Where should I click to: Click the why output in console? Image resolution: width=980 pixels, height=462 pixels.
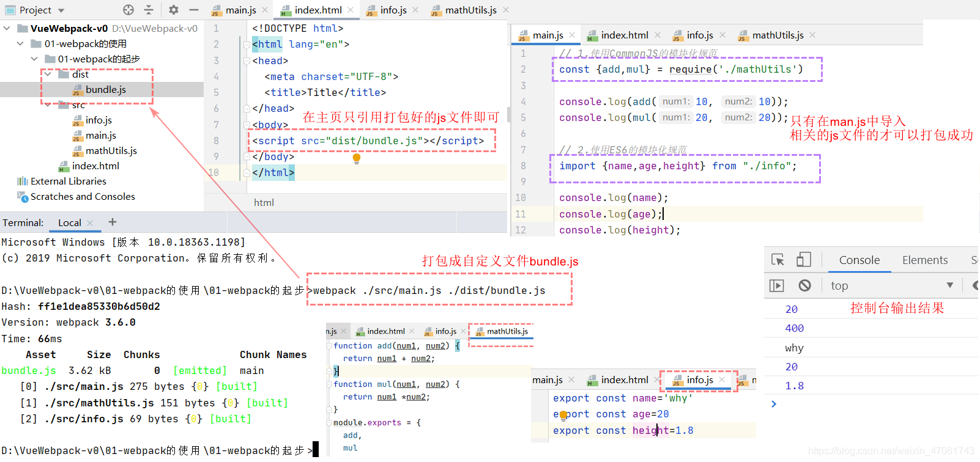794,348
